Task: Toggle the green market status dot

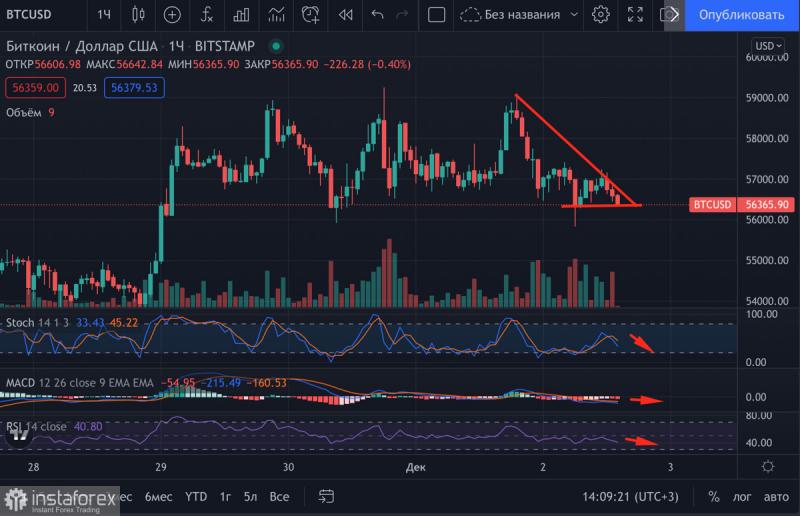Action: click(x=276, y=46)
